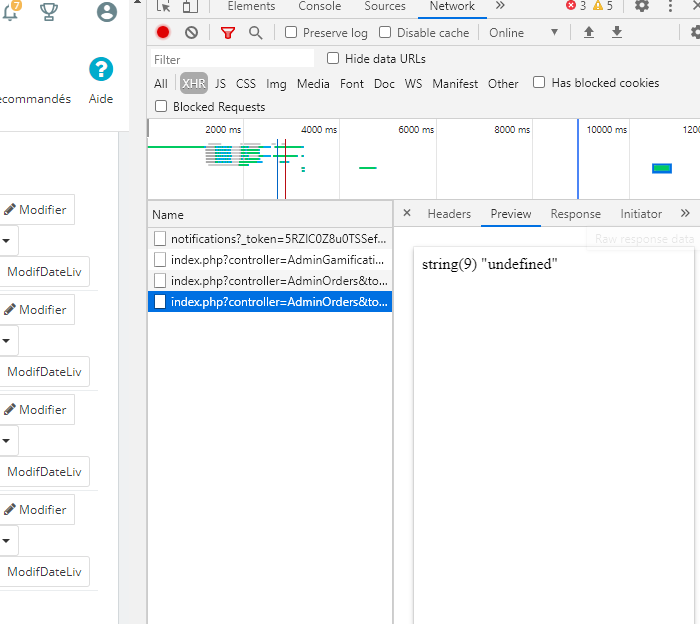This screenshot has height=624, width=700.
Task: Expand dropdown arrow under first Modifier button
Action: pos(6,241)
